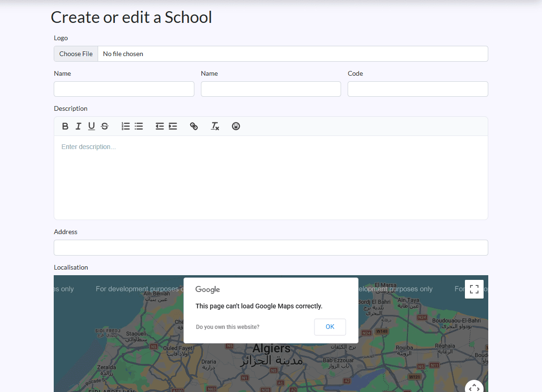Toggle italic formatting in description editor
The width and height of the screenshot is (542, 392).
point(78,126)
